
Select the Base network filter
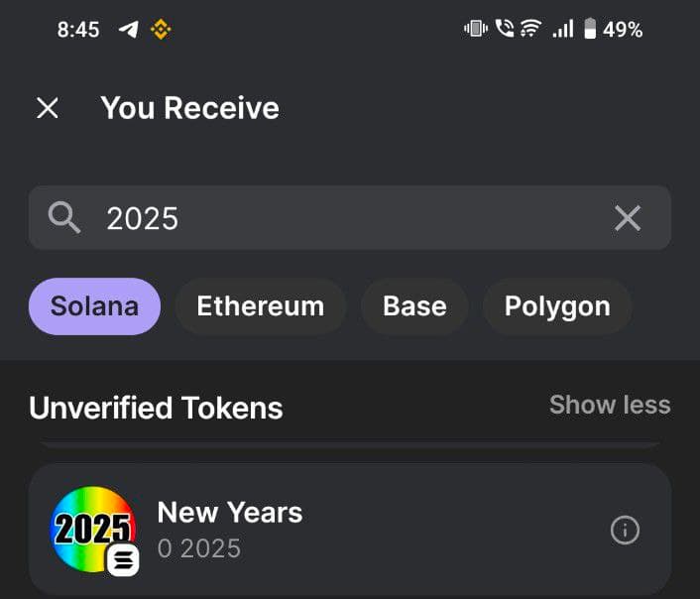point(414,306)
